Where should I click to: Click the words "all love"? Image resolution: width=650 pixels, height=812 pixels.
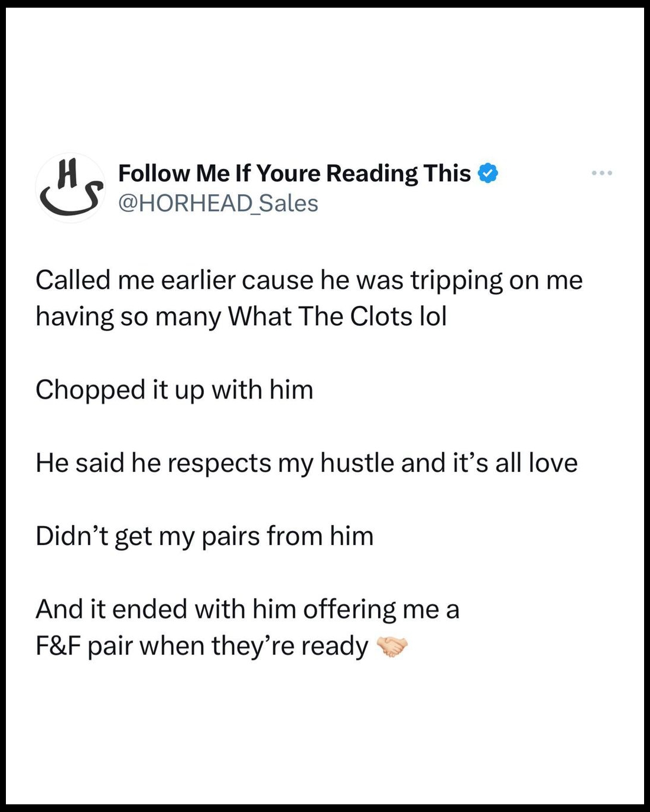(x=536, y=463)
